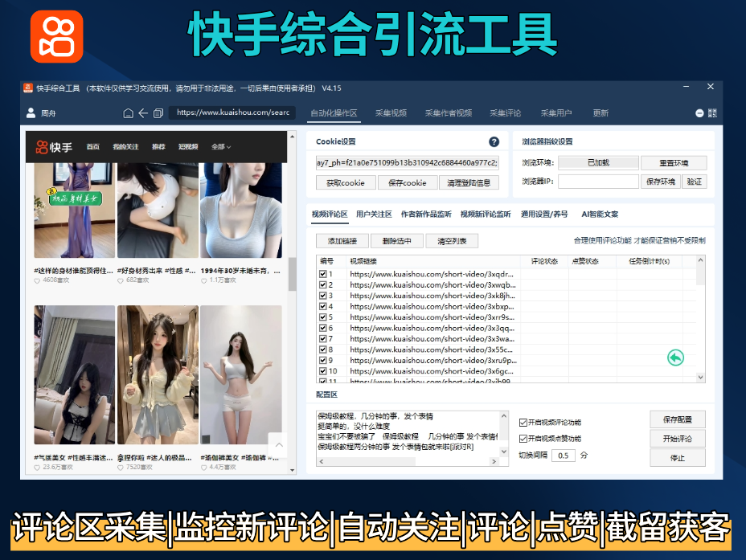Click the Kuaishou logo in the window title bar
746x560 pixels.
coord(27,88)
